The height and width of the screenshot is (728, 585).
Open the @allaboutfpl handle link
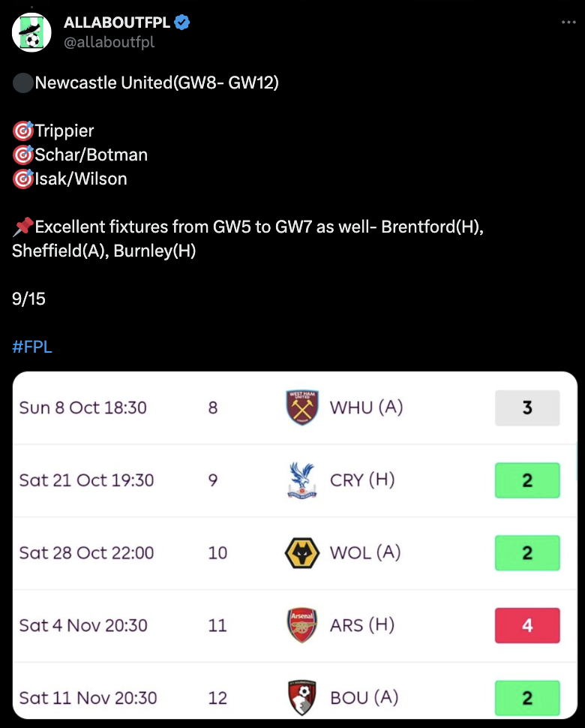(x=109, y=42)
